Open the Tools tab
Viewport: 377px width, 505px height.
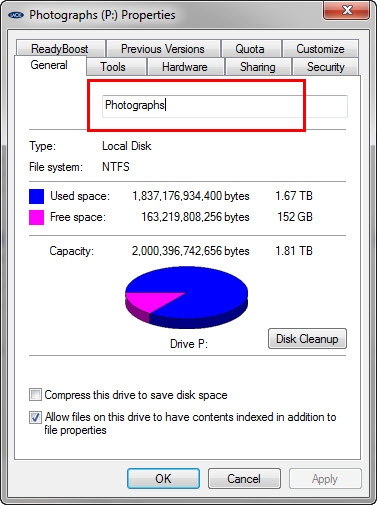click(113, 67)
